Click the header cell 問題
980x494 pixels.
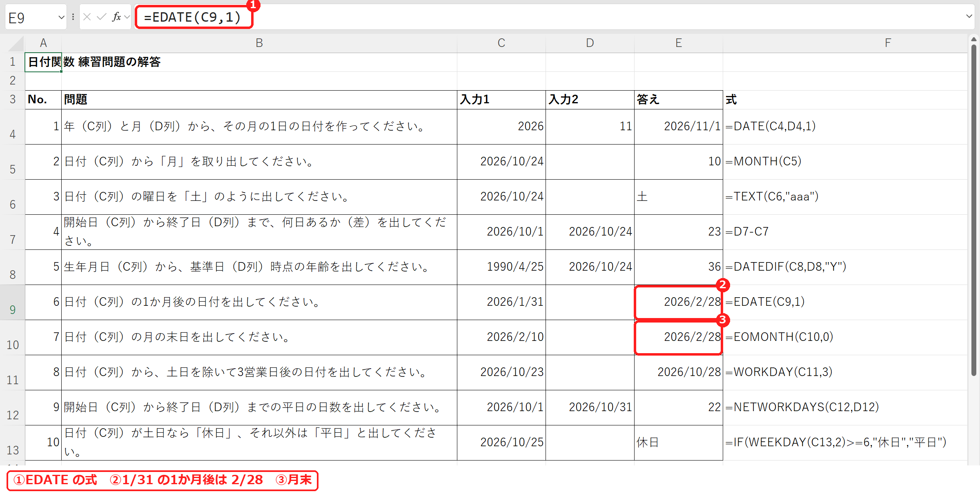[259, 100]
